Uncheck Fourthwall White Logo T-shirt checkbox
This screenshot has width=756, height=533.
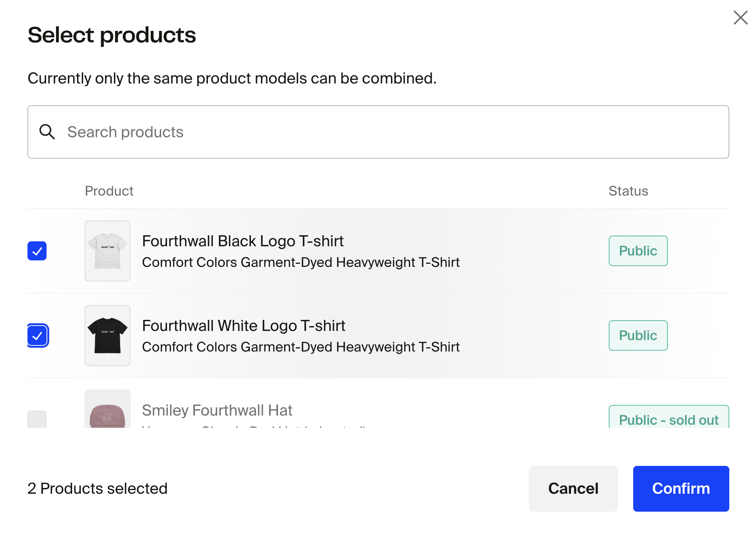37,336
